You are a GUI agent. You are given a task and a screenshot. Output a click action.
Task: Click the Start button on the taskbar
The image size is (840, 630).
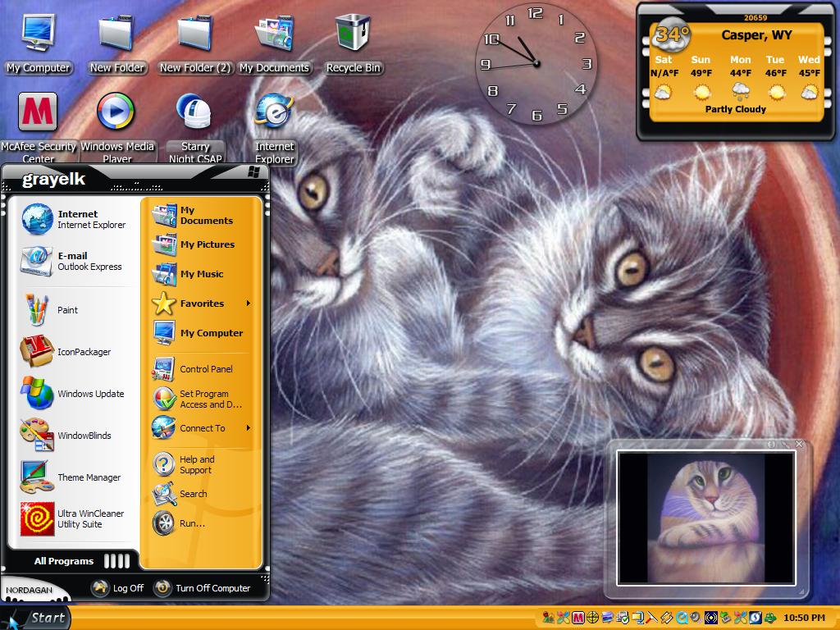[36, 619]
